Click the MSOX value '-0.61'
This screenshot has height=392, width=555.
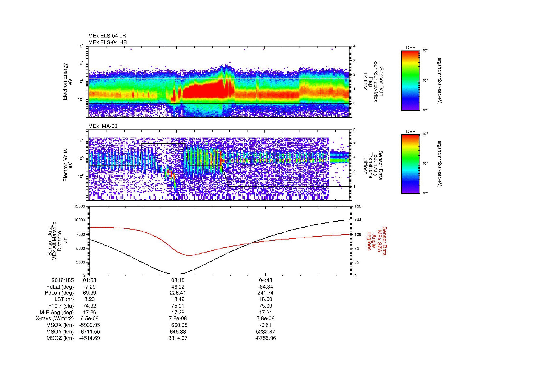266,325
